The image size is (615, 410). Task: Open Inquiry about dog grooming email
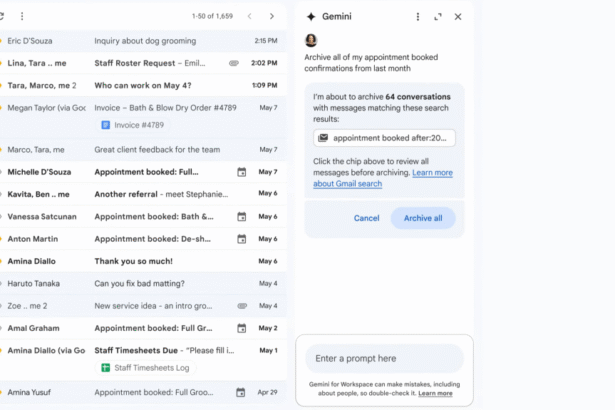click(143, 41)
